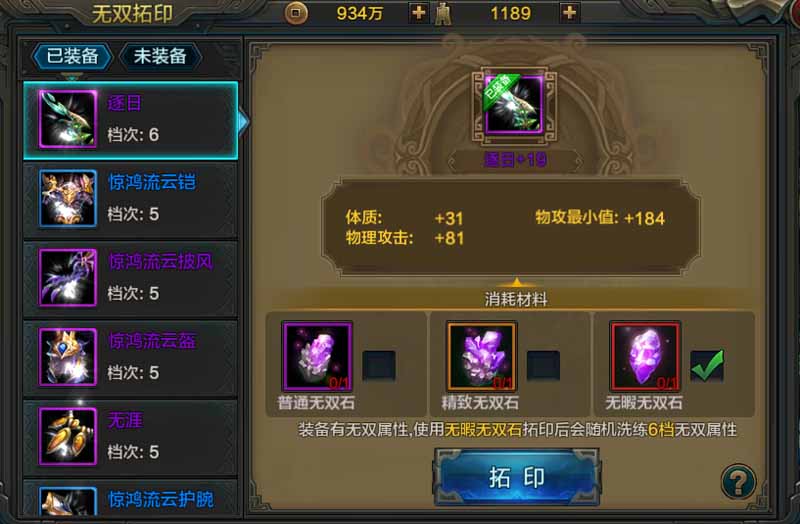Select the 惊鸿流云铠 armor icon
The width and height of the screenshot is (800, 524).
68,198
